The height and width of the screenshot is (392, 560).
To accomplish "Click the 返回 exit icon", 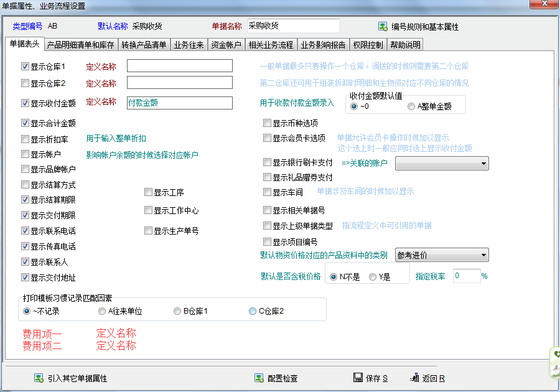I will click(x=415, y=378).
